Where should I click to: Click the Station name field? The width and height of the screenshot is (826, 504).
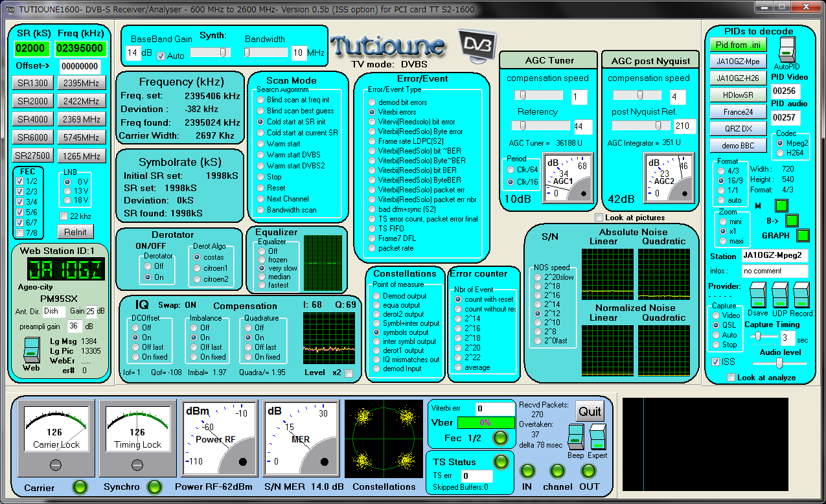(775, 256)
